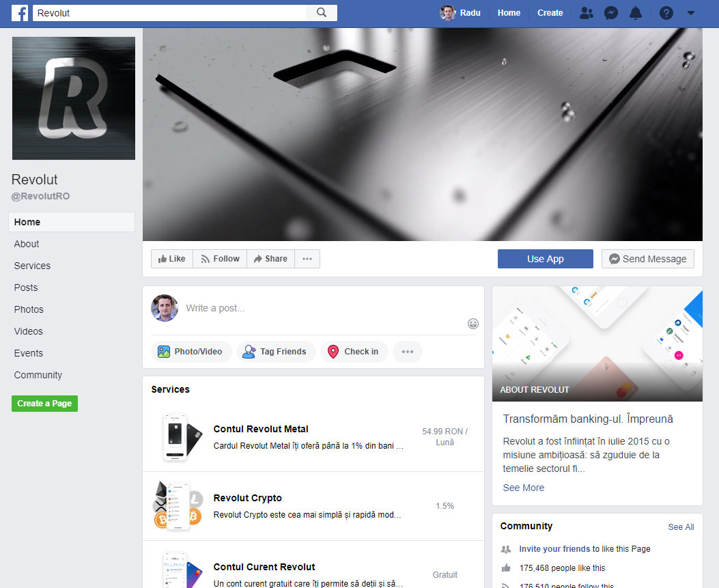
Task: Click the Use App button
Action: [545, 259]
